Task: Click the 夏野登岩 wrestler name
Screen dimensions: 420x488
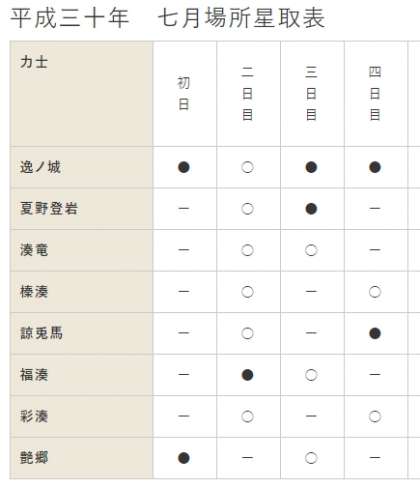Action: tap(49, 209)
